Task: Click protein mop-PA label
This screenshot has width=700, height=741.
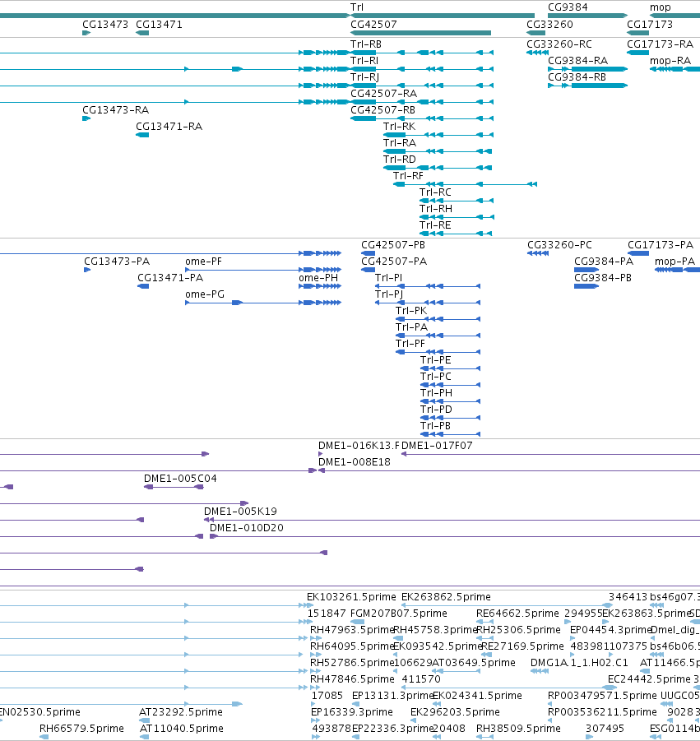Action: tap(675, 262)
